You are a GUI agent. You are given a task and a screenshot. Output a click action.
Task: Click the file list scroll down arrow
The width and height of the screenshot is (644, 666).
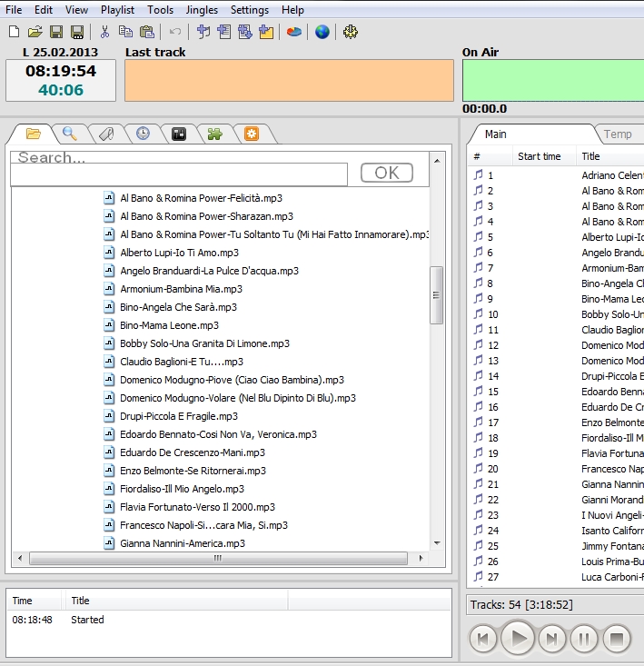[437, 542]
